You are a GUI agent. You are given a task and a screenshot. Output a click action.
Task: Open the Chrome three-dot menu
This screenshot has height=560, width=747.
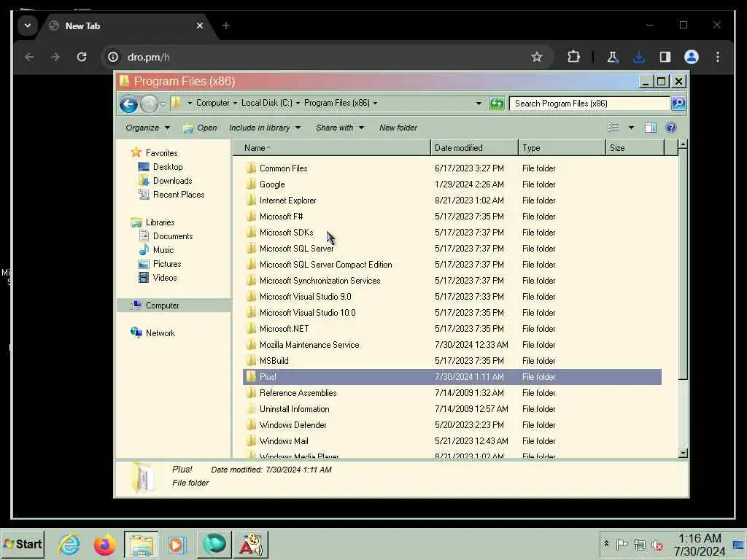718,57
